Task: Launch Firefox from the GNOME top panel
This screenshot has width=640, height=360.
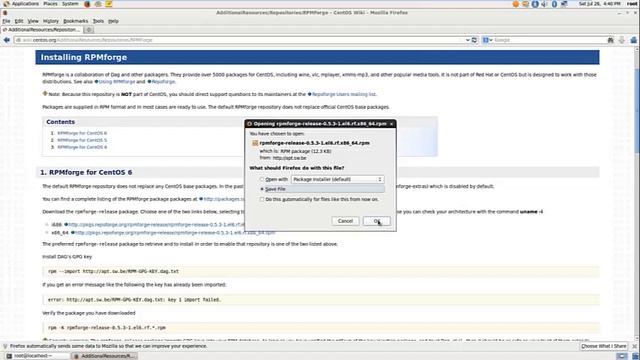Action: tap(87, 4)
